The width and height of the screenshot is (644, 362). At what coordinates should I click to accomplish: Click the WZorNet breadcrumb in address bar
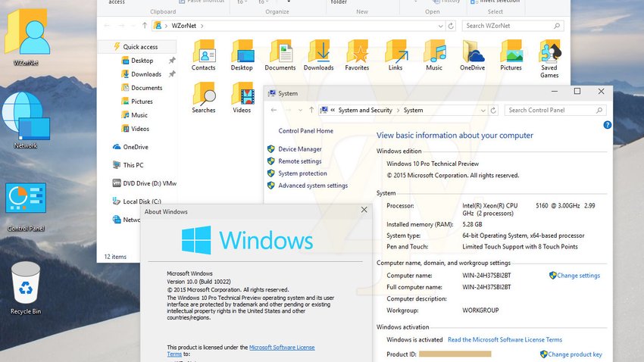[183, 26]
